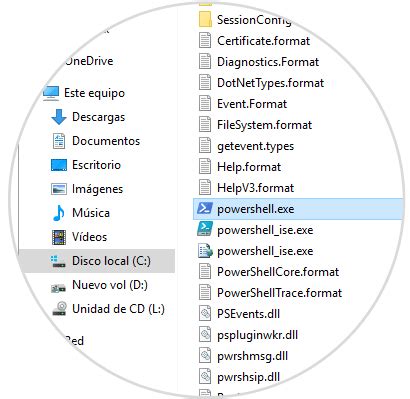Screen dimensions: 410x399
Task: Click the Vídeos film strip icon
Action: (59, 237)
